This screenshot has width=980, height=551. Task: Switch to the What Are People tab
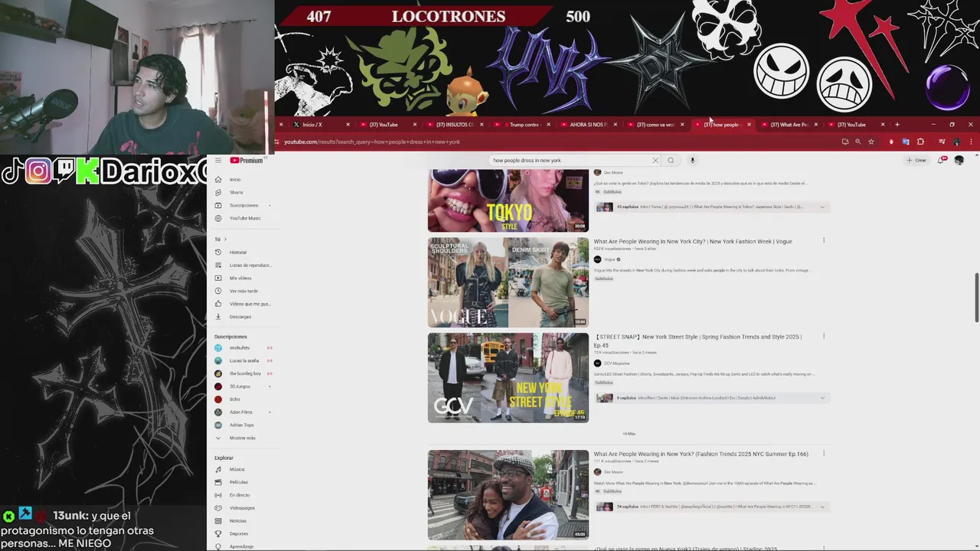[x=789, y=125]
